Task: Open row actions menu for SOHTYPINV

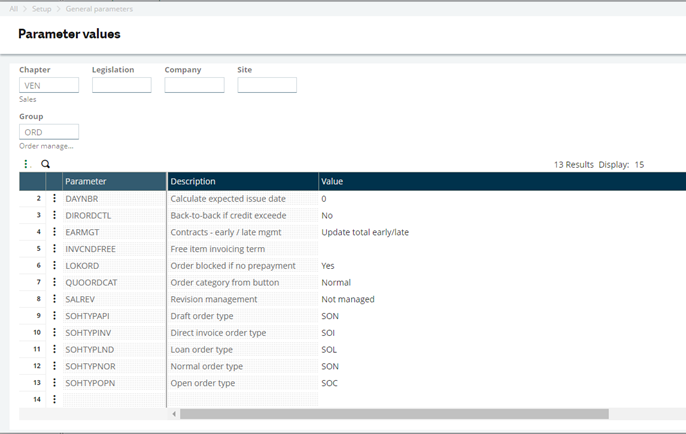Action: [x=54, y=333]
